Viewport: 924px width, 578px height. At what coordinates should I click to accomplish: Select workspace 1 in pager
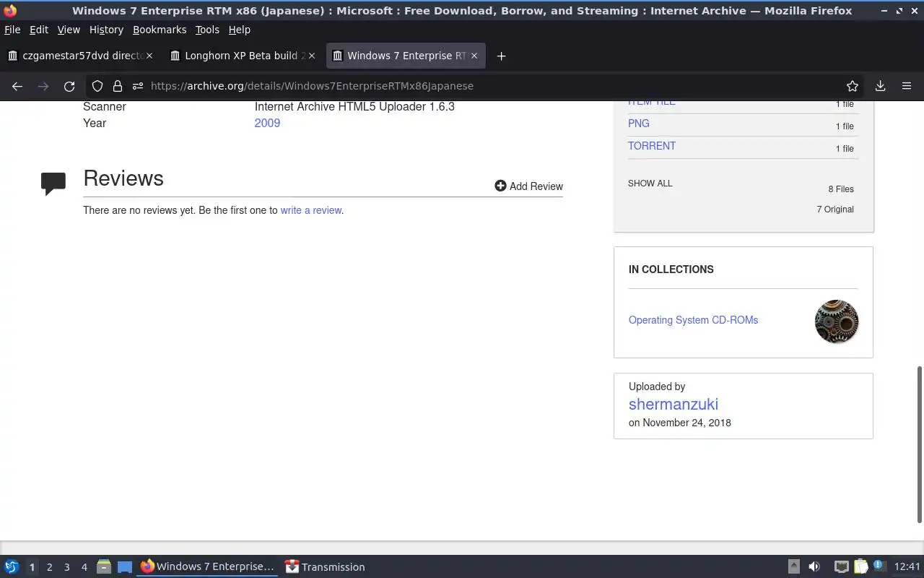tap(32, 567)
